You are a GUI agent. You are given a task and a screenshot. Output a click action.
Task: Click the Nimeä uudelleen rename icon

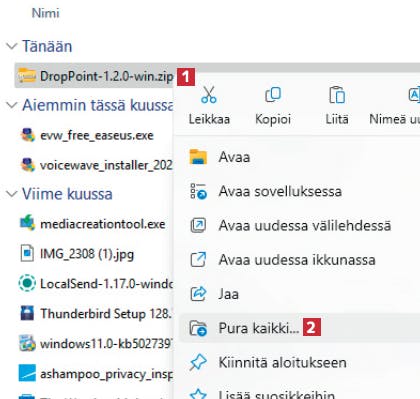(x=414, y=95)
